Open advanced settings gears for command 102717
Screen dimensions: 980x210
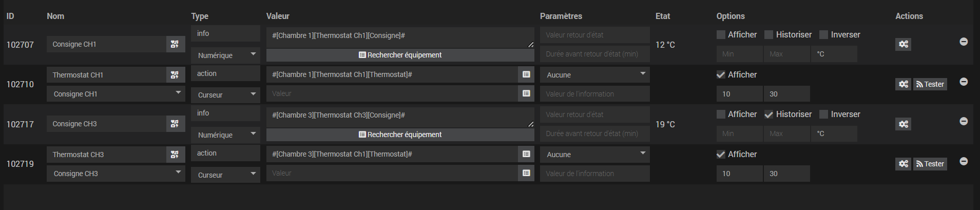click(x=903, y=124)
